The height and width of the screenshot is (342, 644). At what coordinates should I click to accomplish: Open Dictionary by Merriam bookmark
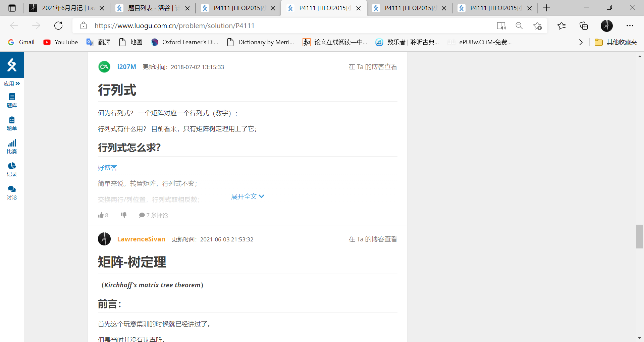click(x=261, y=42)
